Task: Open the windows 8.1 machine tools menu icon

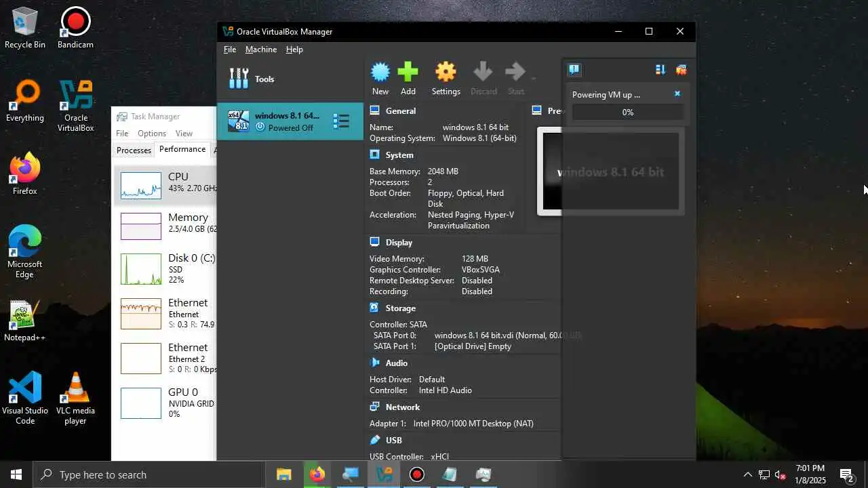Action: (341, 121)
